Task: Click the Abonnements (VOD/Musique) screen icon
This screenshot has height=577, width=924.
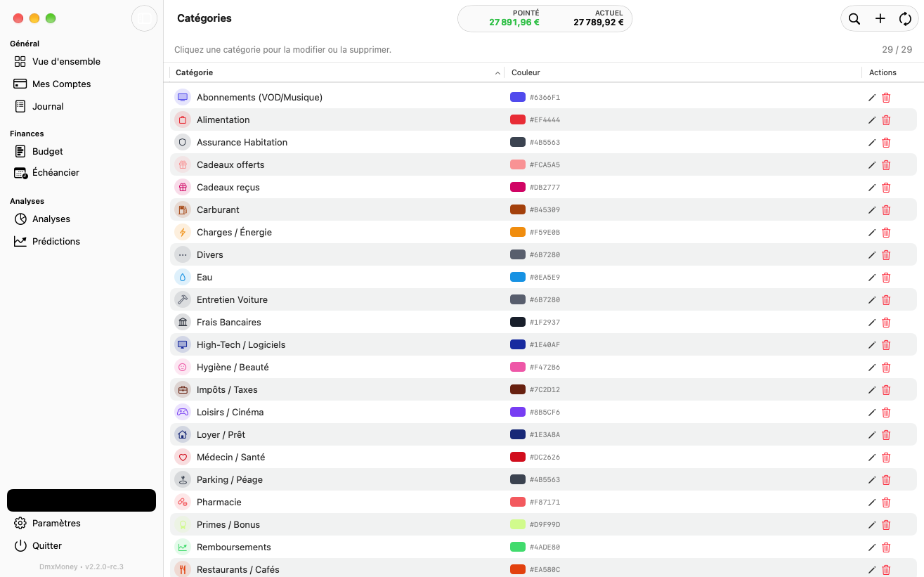Action: click(183, 97)
